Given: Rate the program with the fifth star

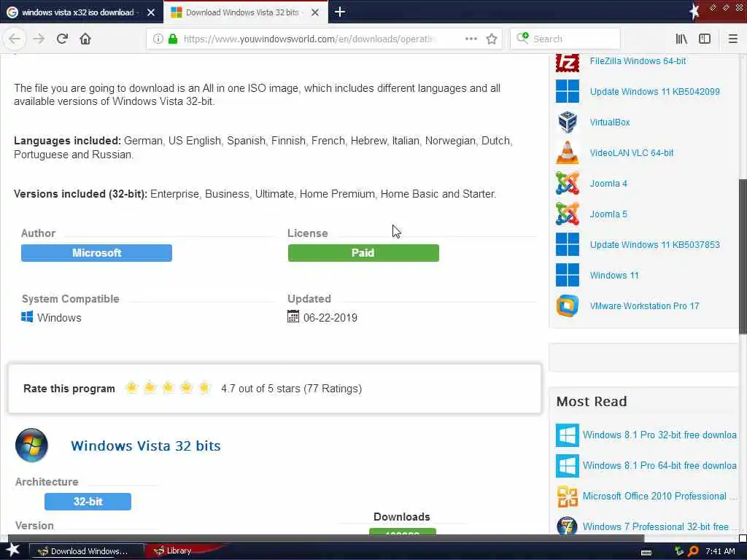Looking at the screenshot, I should [x=204, y=388].
